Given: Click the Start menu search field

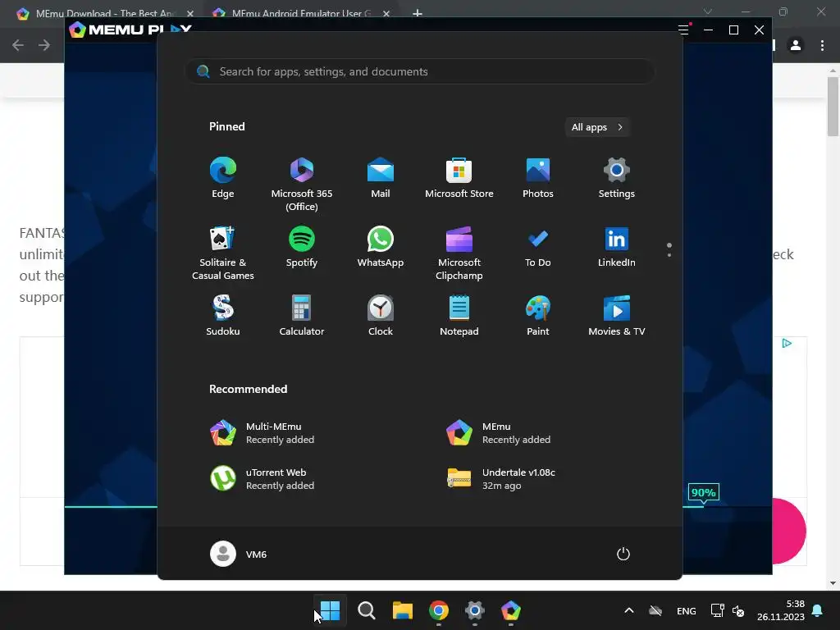Looking at the screenshot, I should pyautogui.click(x=420, y=72).
